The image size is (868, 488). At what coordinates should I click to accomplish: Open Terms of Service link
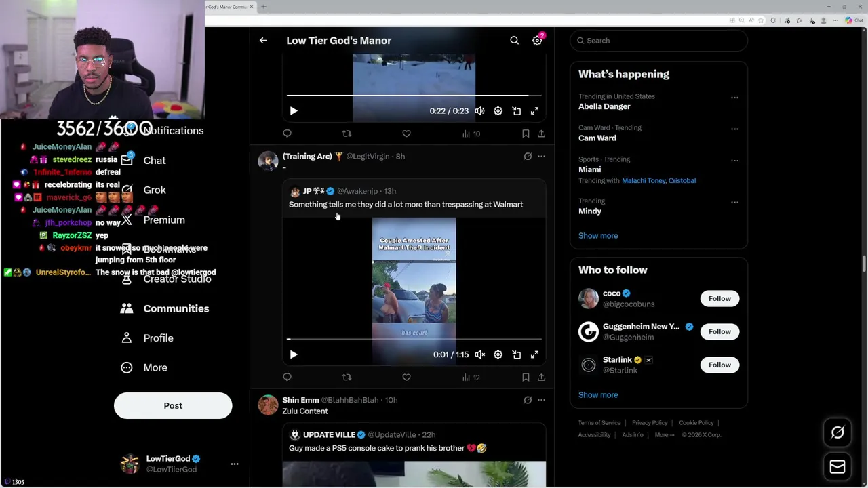[599, 423]
